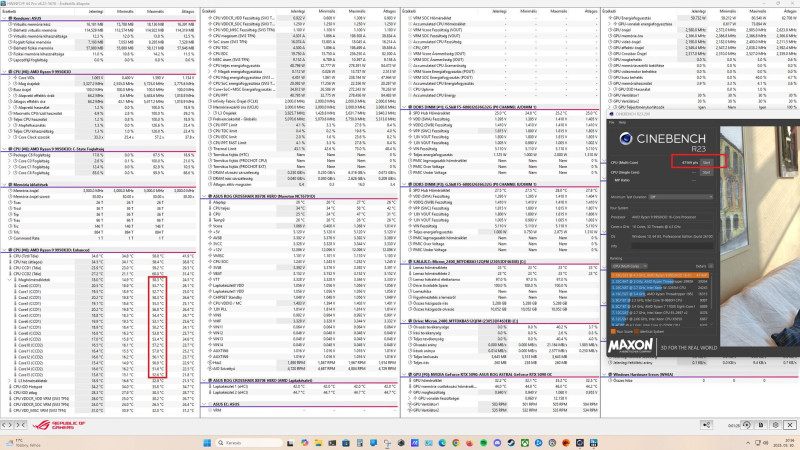
Task: Start the Cinebench CPU (Multi Core) test
Action: tap(707, 162)
